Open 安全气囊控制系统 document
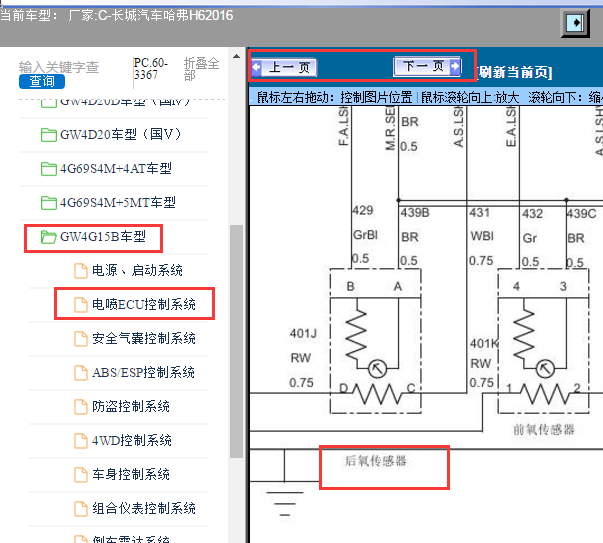The height and width of the screenshot is (543, 603). click(143, 338)
